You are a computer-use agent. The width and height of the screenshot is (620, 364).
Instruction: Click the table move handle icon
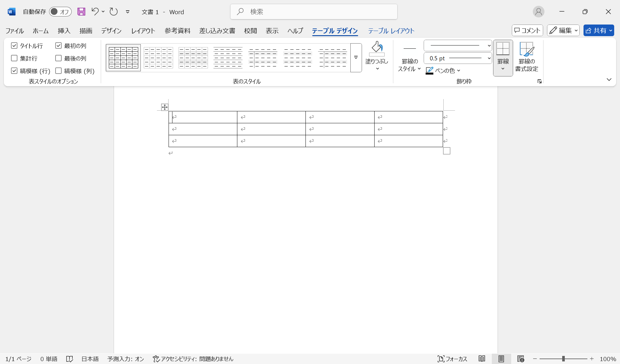pos(165,107)
